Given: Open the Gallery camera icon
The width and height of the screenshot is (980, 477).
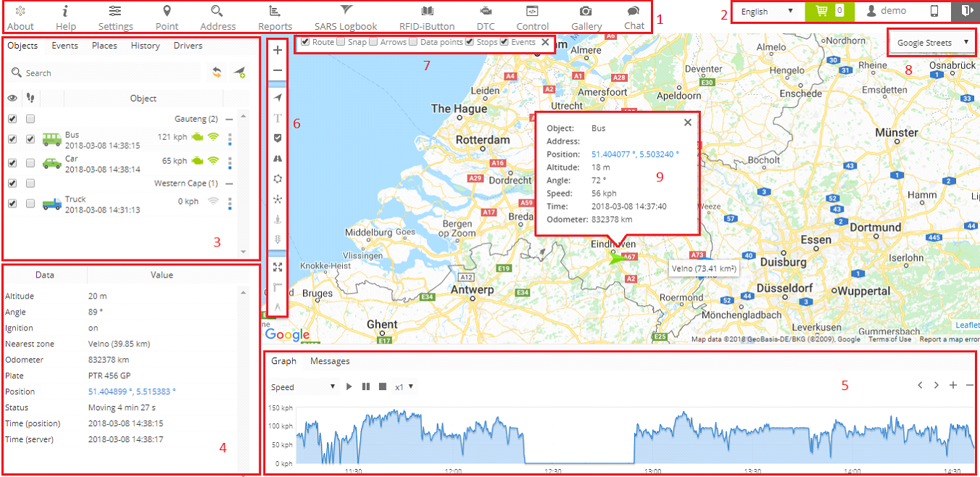Looking at the screenshot, I should coord(586,11).
